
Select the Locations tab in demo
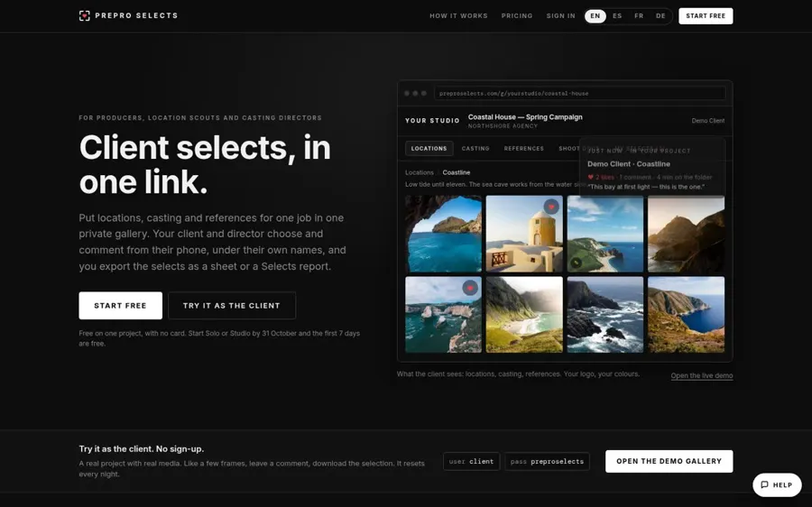(x=429, y=149)
